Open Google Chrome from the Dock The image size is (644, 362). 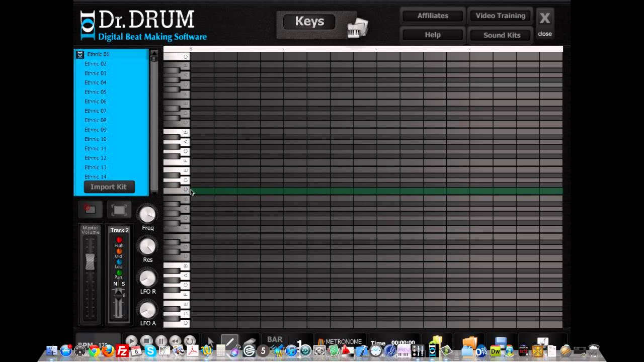pos(94,350)
